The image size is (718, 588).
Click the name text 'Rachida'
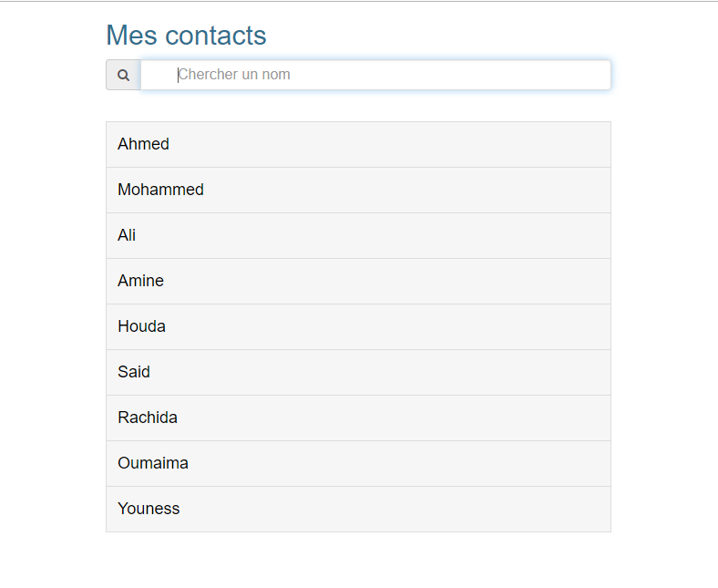(147, 418)
